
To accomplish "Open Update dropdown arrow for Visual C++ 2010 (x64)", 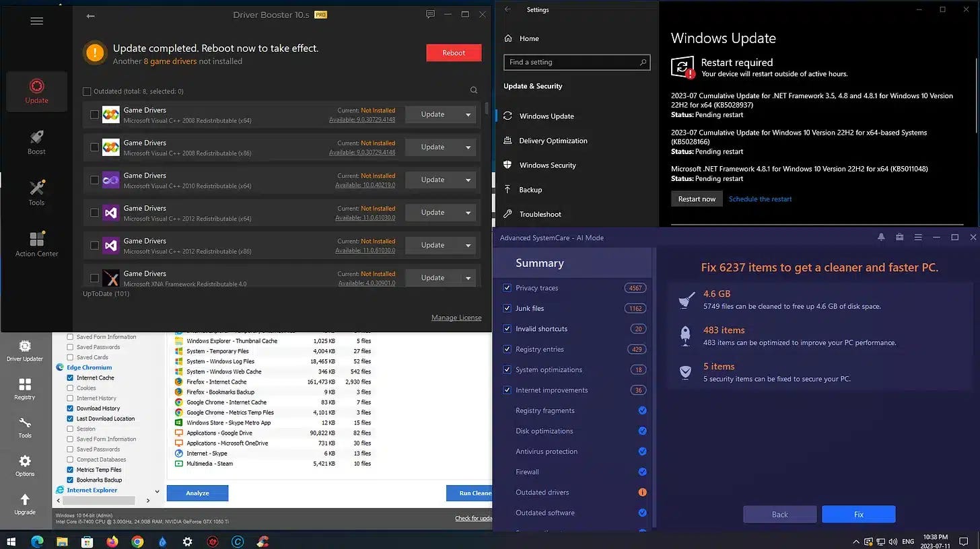I will (468, 180).
